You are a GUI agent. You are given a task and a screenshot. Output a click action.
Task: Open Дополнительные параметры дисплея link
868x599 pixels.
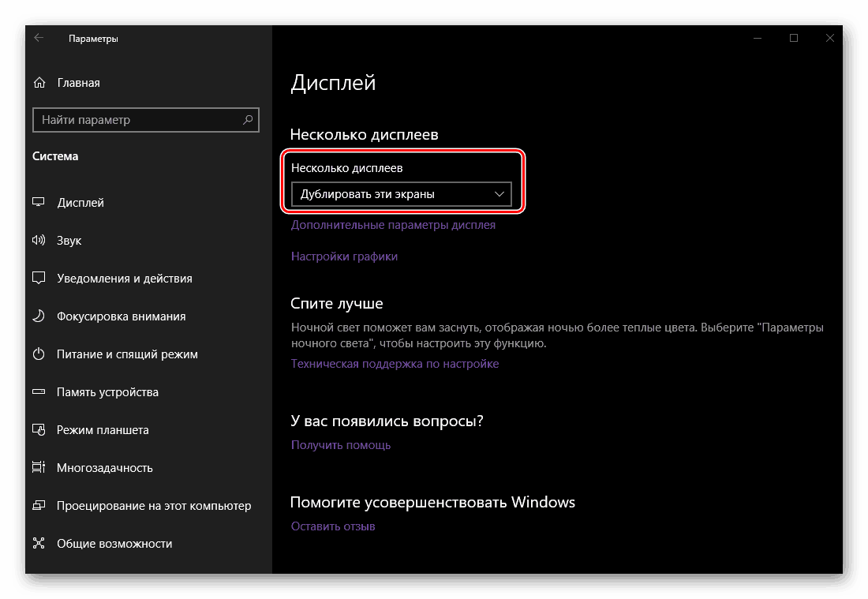pos(393,226)
